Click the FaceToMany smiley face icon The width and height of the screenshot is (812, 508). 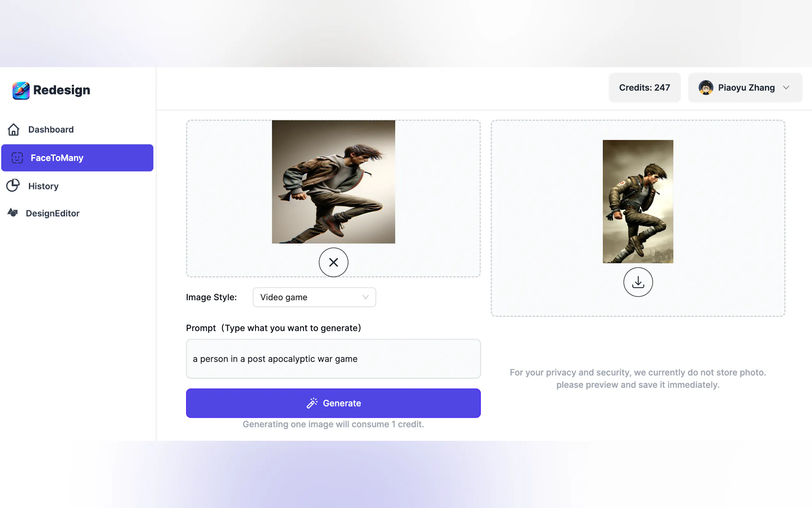pos(17,158)
